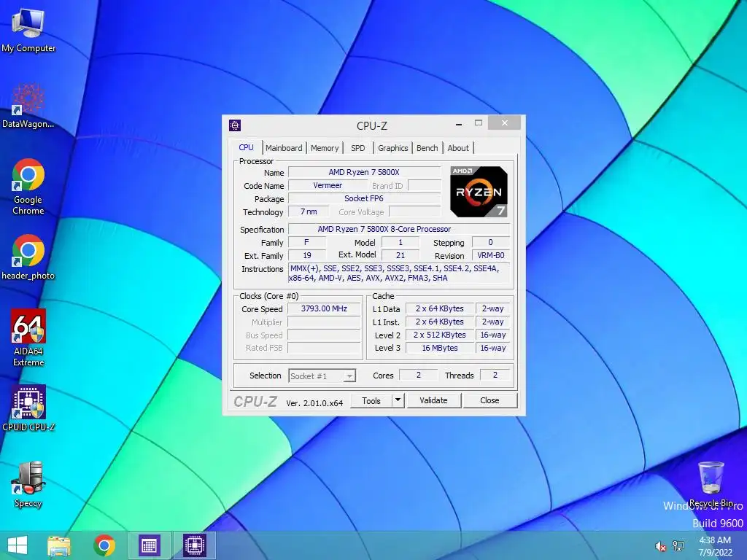This screenshot has height=560, width=747.
Task: Click the Windows Start button
Action: point(18,545)
